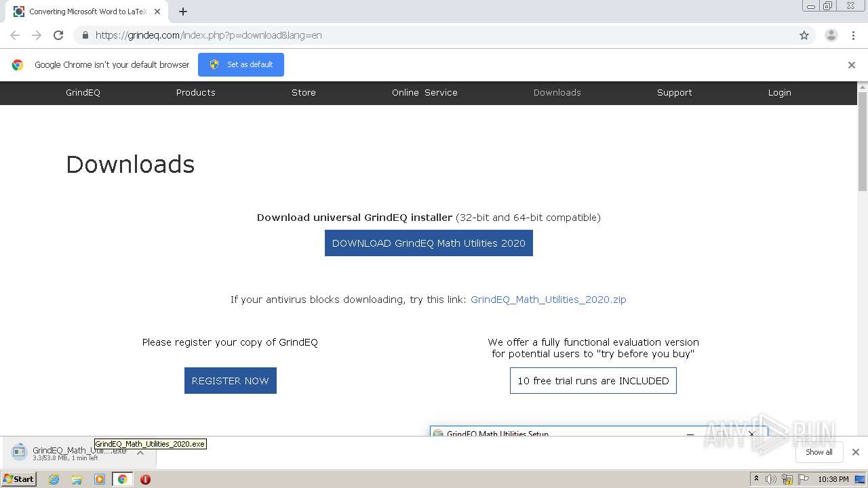
Task: Open Chrome three-dot menu
Action: (x=853, y=35)
